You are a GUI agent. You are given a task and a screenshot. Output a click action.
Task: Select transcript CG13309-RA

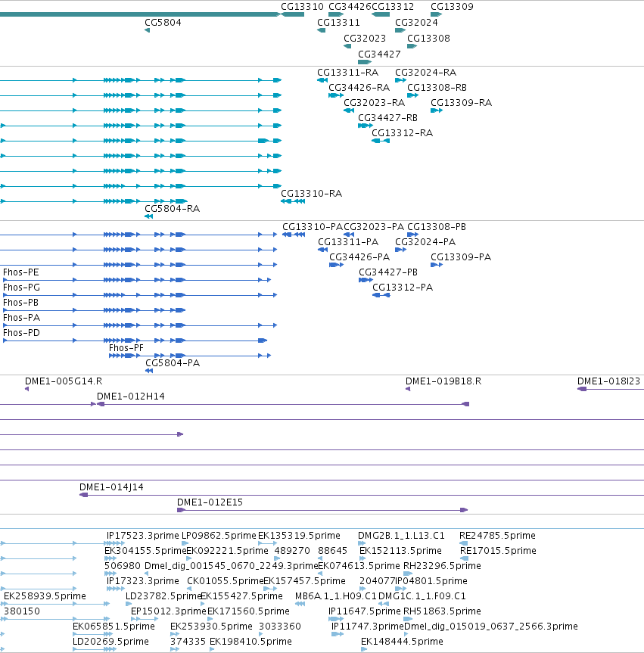(x=461, y=102)
